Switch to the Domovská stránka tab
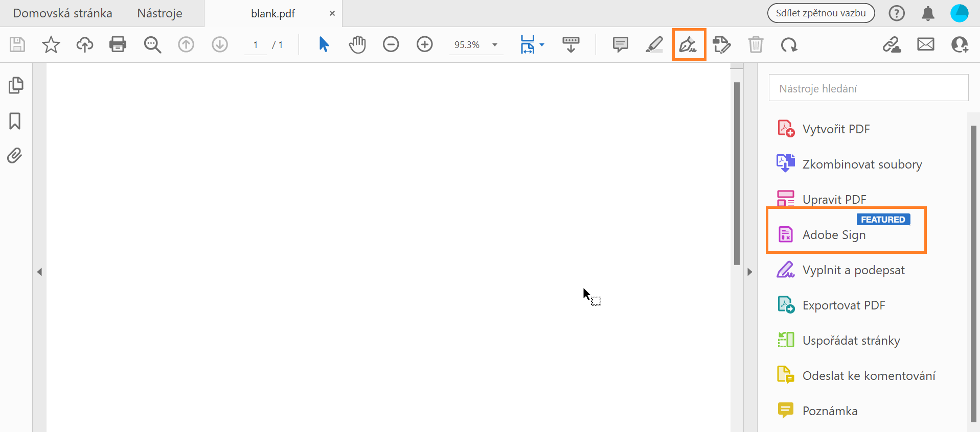The image size is (980, 432). click(x=62, y=13)
